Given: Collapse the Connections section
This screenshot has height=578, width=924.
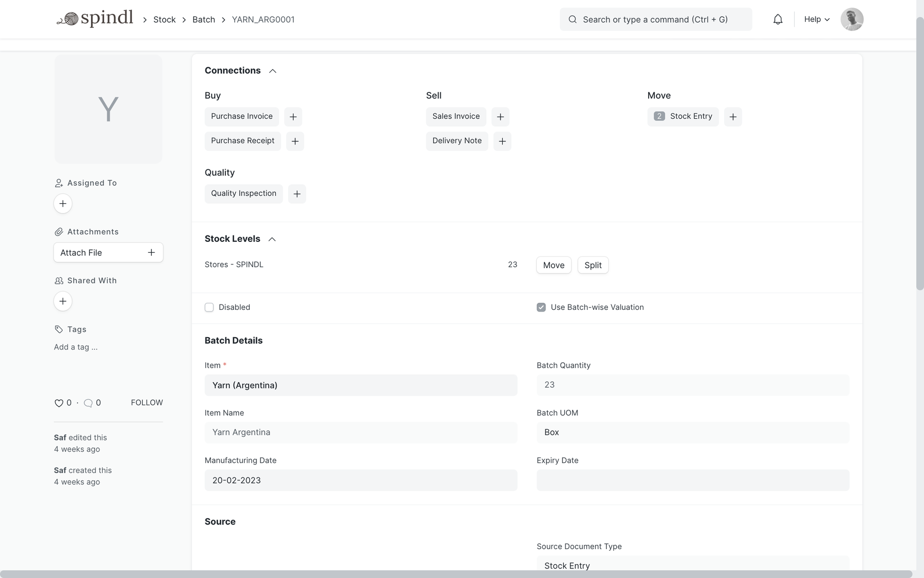Looking at the screenshot, I should (x=273, y=71).
